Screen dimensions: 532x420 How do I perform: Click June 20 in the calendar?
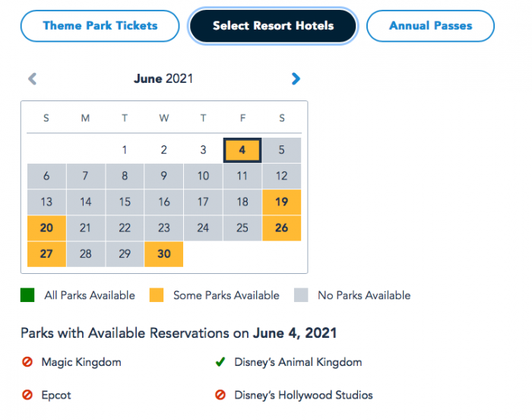46,228
